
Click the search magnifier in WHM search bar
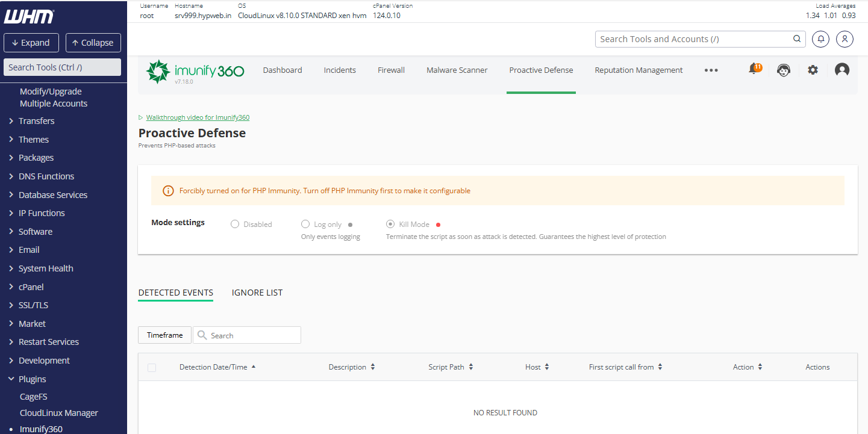pyautogui.click(x=796, y=39)
